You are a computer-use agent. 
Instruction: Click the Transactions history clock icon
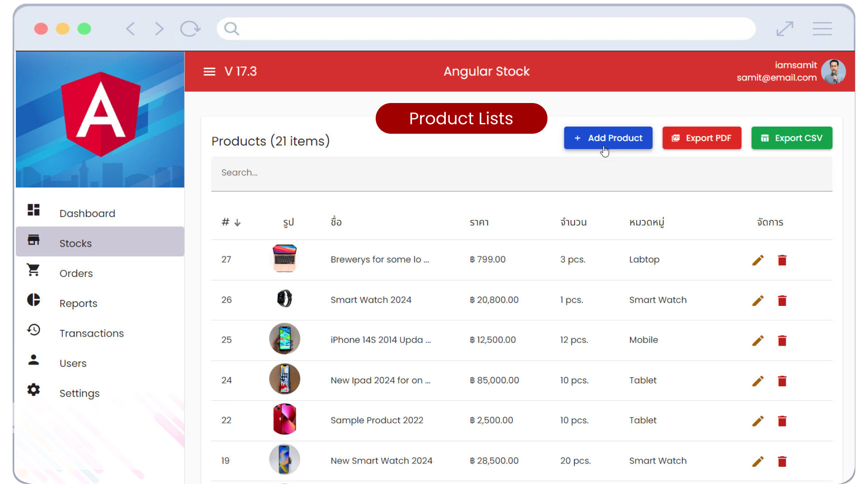coord(33,330)
